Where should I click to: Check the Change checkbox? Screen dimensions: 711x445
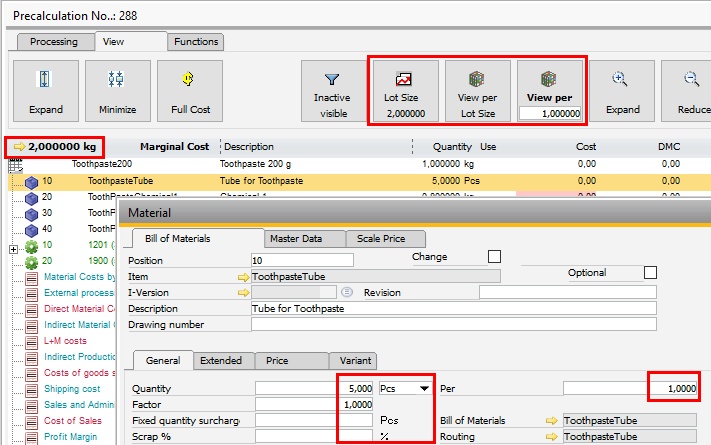[494, 258]
